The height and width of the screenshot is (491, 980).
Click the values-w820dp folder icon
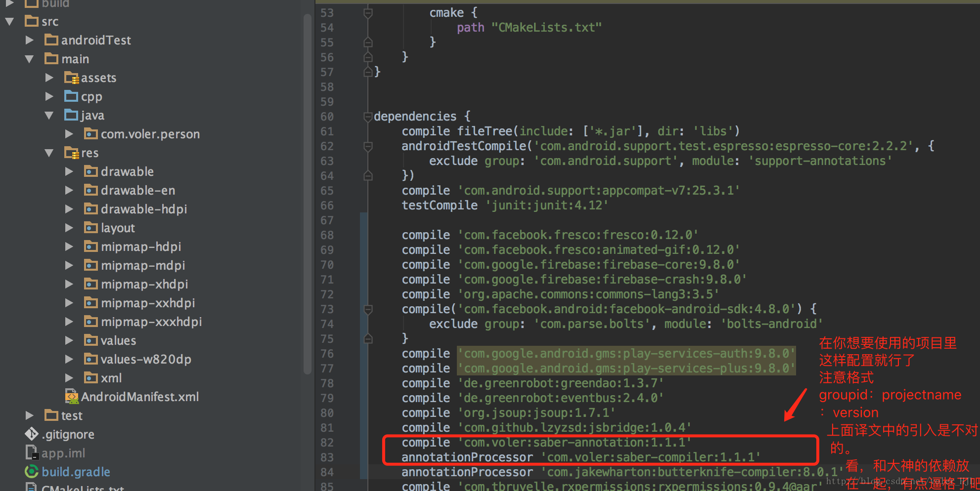91,359
